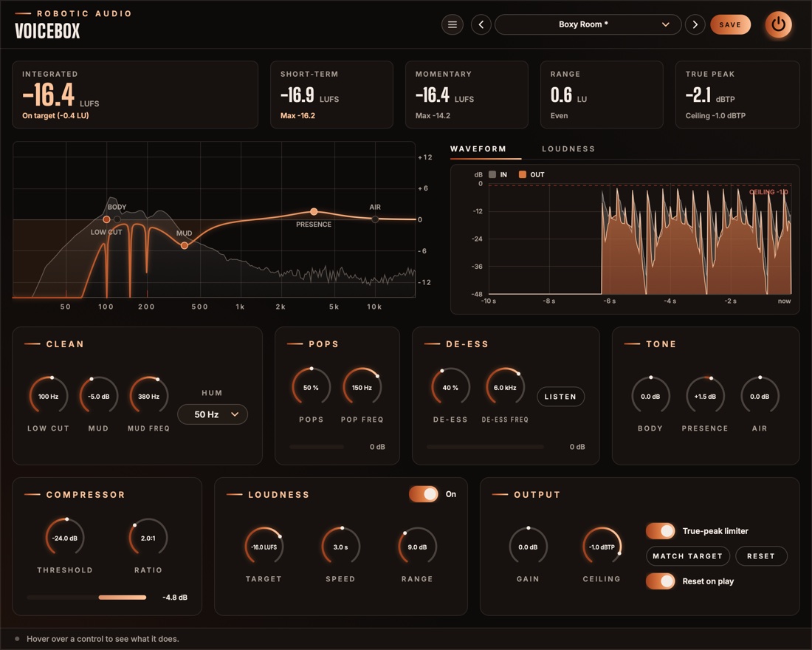Open the 50 Hz hum dropdown
Viewport: 812px width, 650px height.
pyautogui.click(x=213, y=414)
